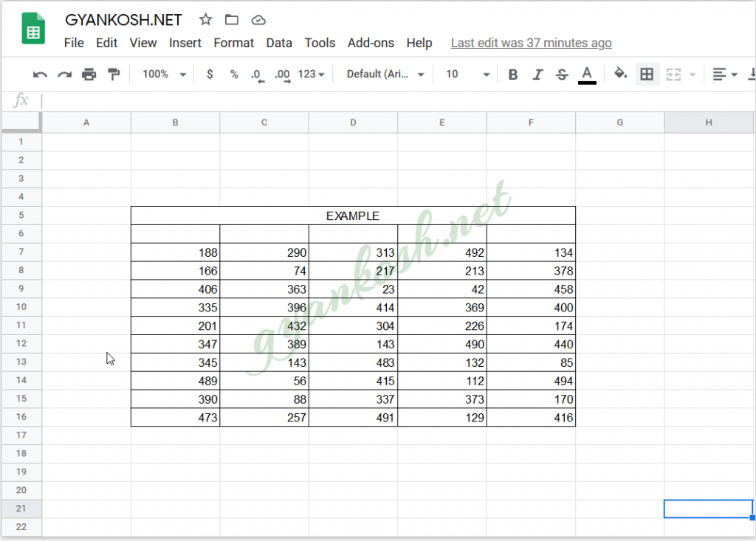This screenshot has height=541, width=756.
Task: Click the Print icon
Action: click(x=88, y=74)
